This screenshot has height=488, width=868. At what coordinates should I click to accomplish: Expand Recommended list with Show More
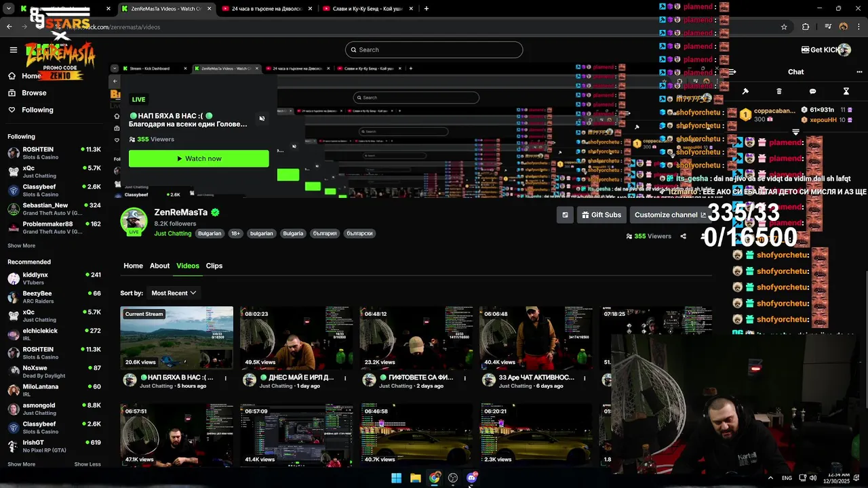coord(22,464)
